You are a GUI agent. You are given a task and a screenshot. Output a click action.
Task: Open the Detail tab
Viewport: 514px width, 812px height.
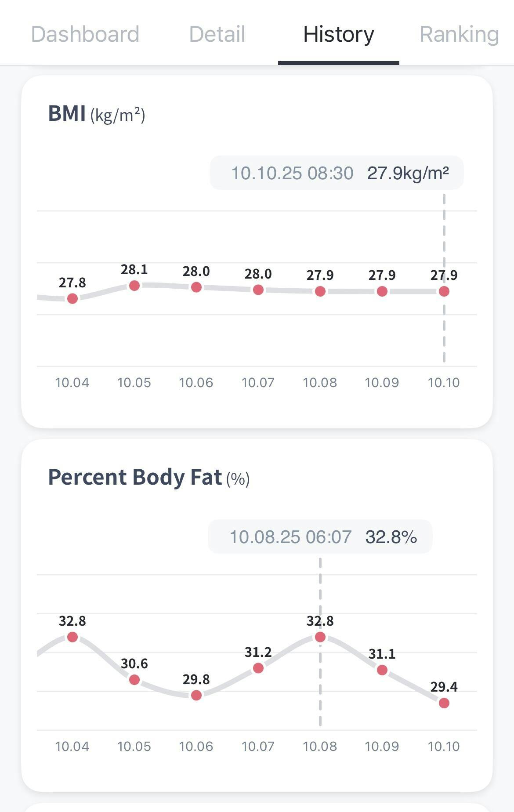(x=217, y=34)
